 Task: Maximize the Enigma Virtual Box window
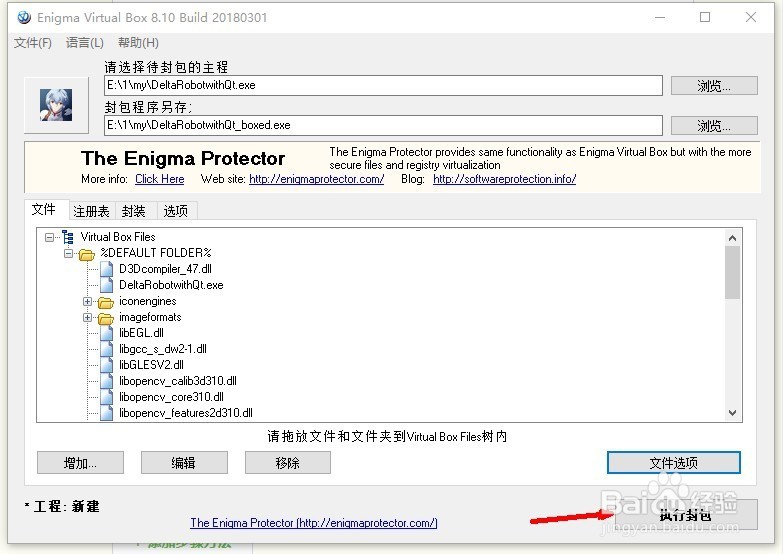tap(705, 17)
